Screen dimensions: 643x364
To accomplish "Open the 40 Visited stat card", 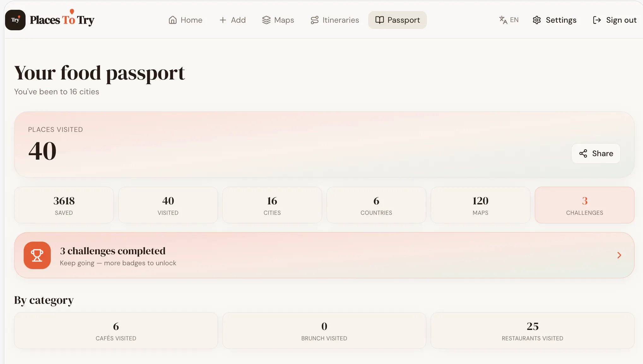I will click(x=168, y=205).
